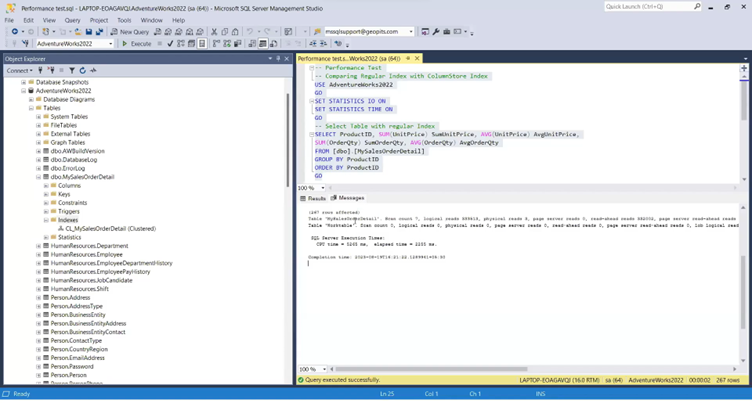Open Activity Monitor icon in Object Explorer
The image size is (752, 403).
(x=94, y=71)
